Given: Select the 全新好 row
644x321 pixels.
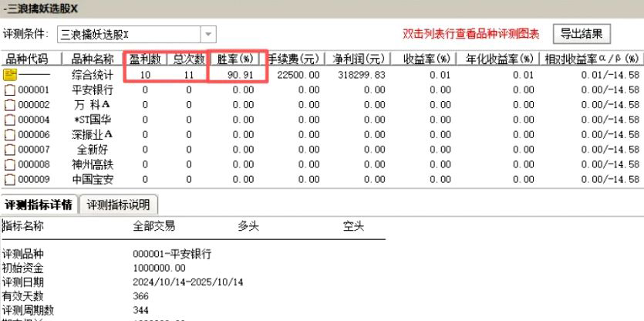Looking at the screenshot, I should tap(322, 150).
